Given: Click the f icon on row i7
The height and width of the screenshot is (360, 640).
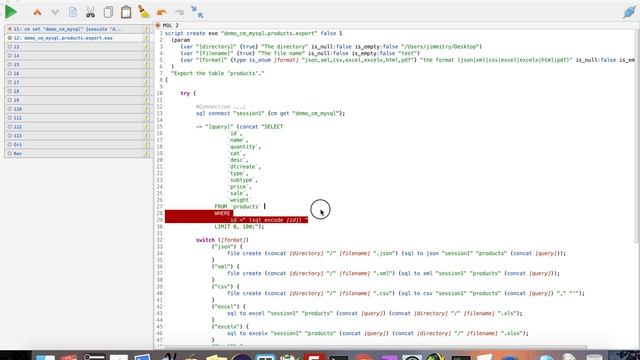Looking at the screenshot, I should tap(147, 82).
